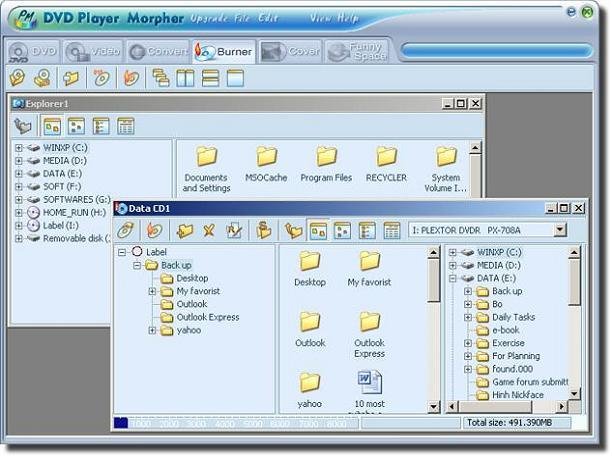Switch Explorer1 to details view
This screenshot has width=612, height=459.
(x=126, y=126)
